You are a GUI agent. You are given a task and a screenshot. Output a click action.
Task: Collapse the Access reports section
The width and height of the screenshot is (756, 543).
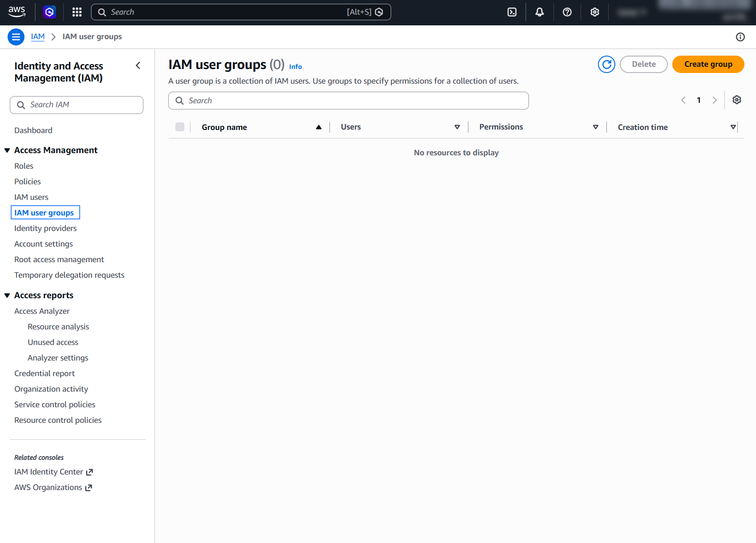pos(7,296)
